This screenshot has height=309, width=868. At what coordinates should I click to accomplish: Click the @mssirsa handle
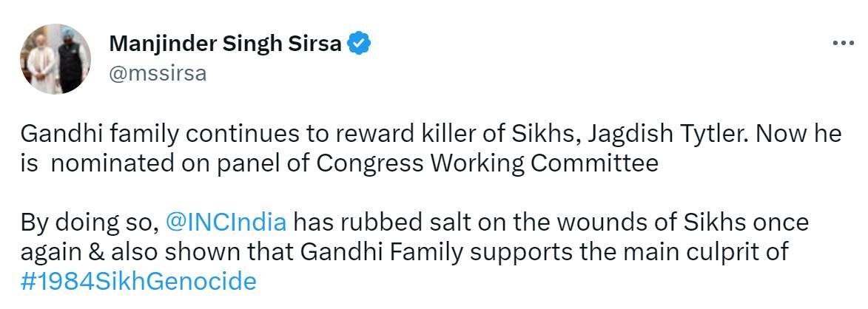pyautogui.click(x=158, y=73)
